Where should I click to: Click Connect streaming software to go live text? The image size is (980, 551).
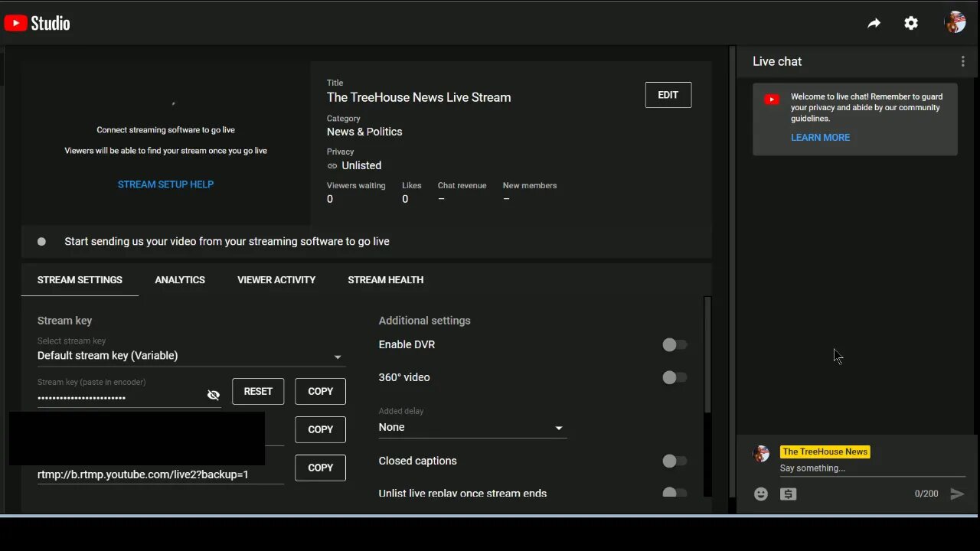(x=165, y=130)
